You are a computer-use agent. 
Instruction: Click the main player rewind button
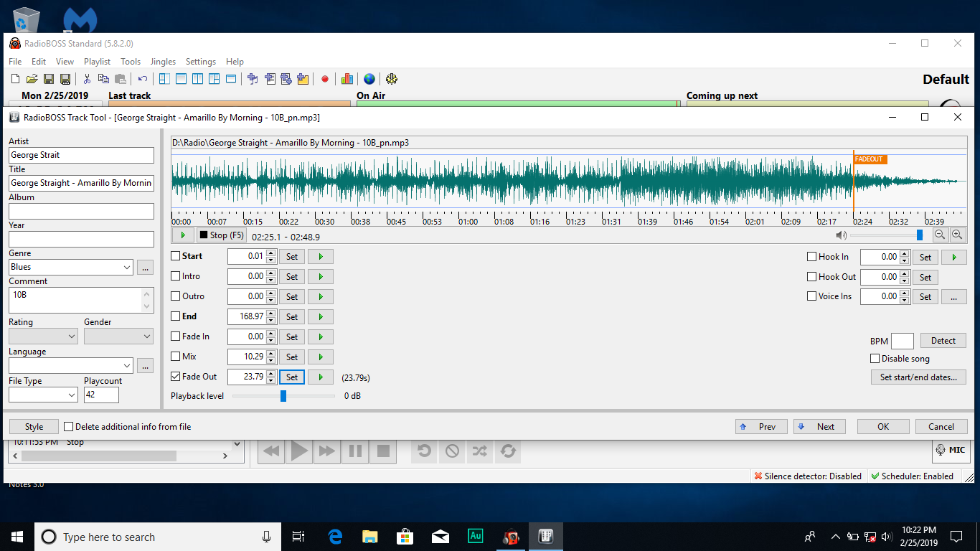tap(271, 451)
